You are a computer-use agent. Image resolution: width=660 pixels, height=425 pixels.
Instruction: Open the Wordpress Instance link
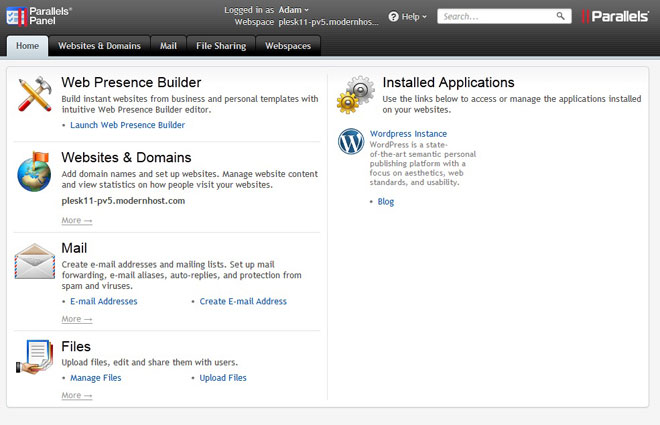tap(408, 134)
